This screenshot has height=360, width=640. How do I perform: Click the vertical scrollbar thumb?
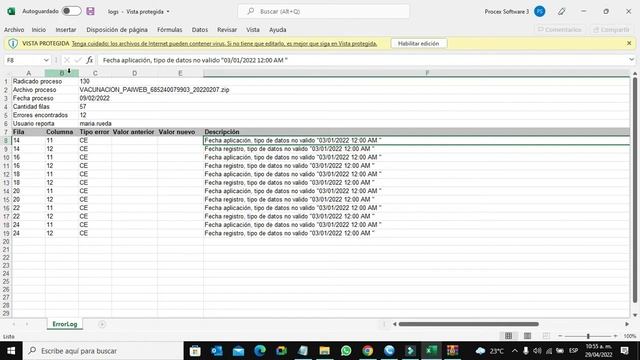click(x=635, y=190)
